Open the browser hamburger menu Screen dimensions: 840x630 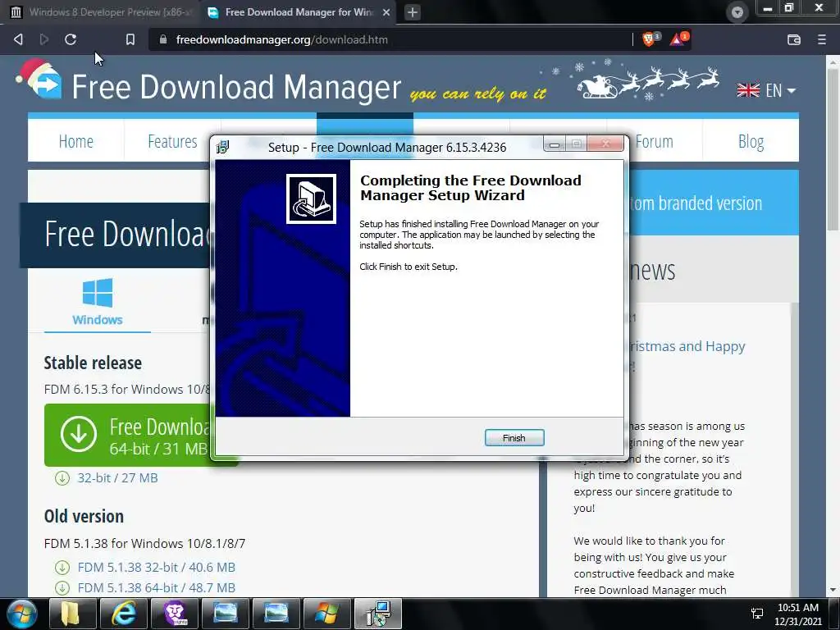tap(821, 39)
